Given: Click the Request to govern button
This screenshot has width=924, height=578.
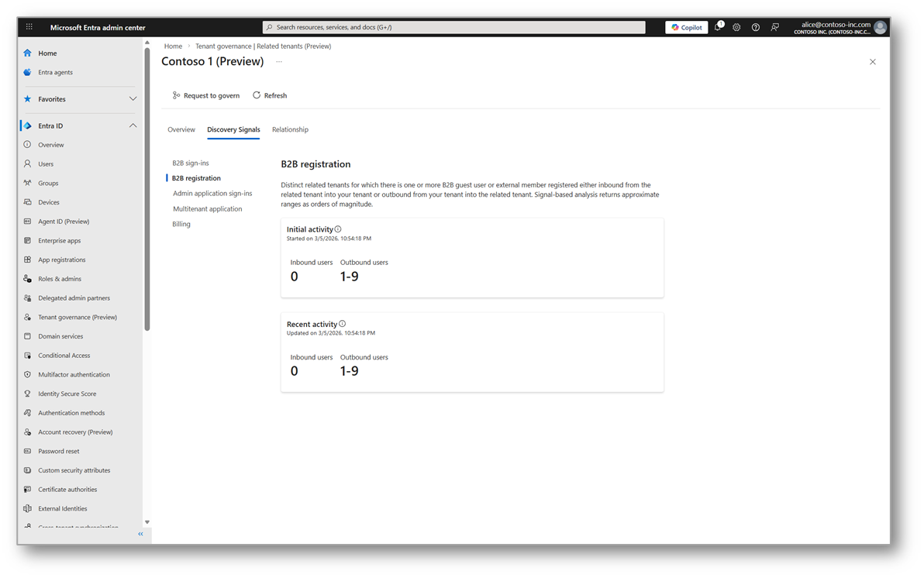Looking at the screenshot, I should tap(205, 95).
